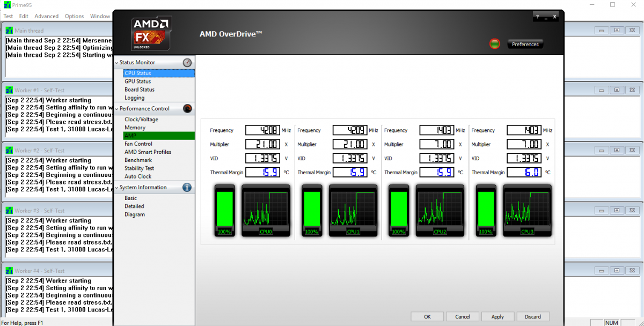Click the CPU0 100% usage bar
Screen dimensions: 644x326
[x=225, y=210]
